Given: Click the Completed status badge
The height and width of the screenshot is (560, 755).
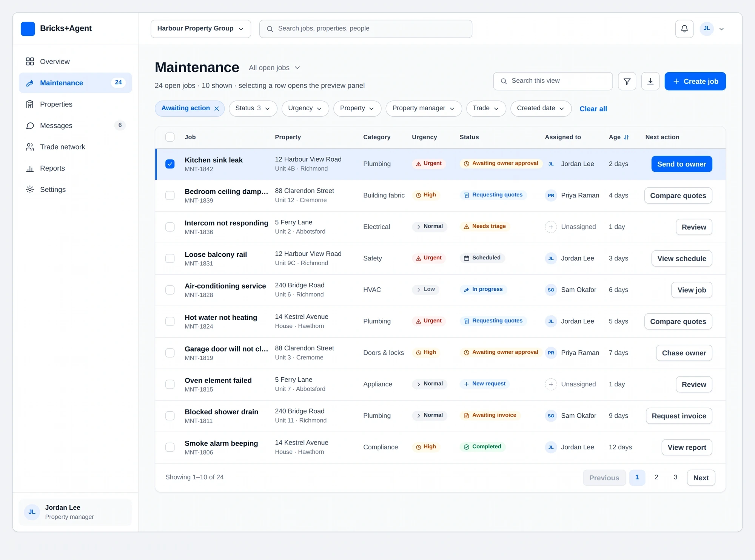Looking at the screenshot, I should point(482,447).
